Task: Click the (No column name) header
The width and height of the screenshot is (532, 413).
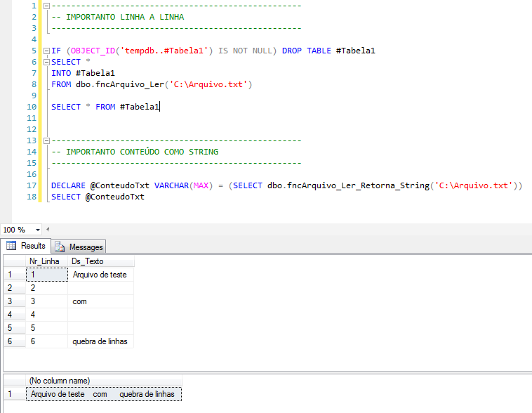Action: pyautogui.click(x=104, y=381)
